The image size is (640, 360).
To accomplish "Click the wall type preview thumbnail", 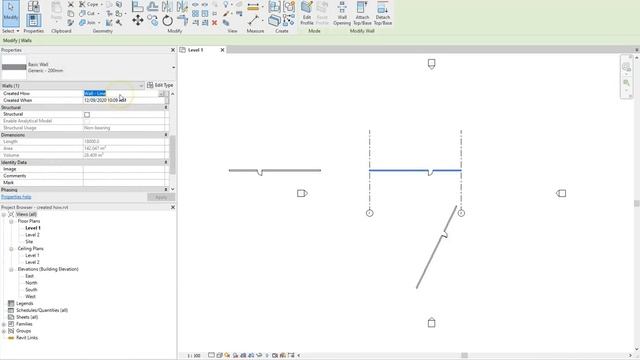I will [x=14, y=67].
